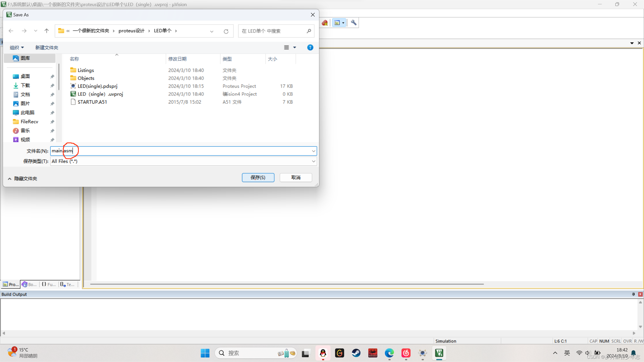The height and width of the screenshot is (362, 644).
Task: Expand the 保存类型 file type dropdown
Action: click(x=314, y=161)
